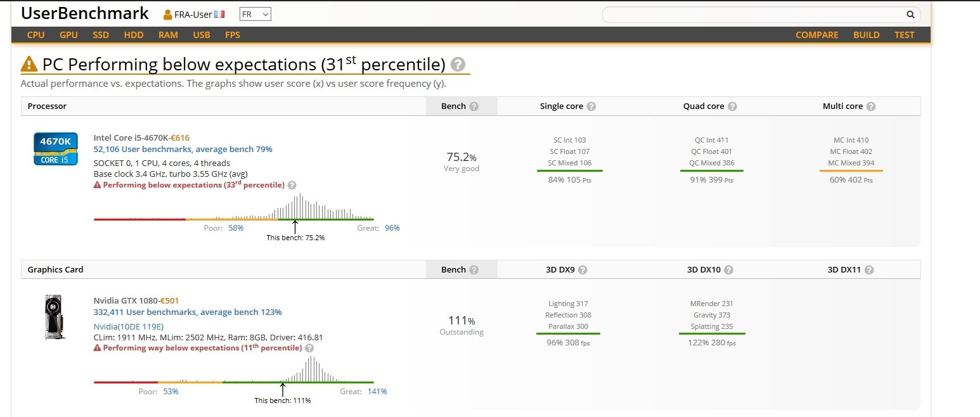Viewport: 980px width, 417px height.
Task: Click the processor score distribution graph
Action: pyautogui.click(x=234, y=207)
